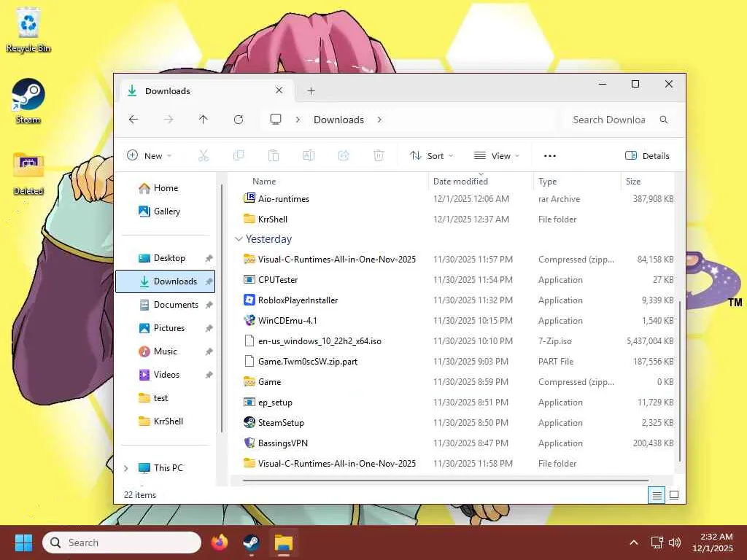Click the network tray icon
This screenshot has width=747, height=560.
coord(657,542)
